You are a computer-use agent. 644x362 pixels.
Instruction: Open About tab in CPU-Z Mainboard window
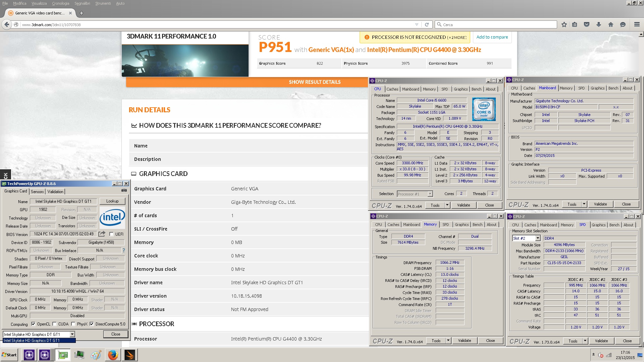click(627, 88)
